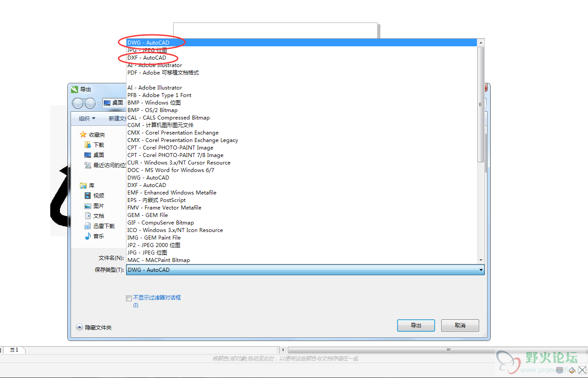Select CGM - 计算机图形图元文件
Screen dimensions: 588x378
click(x=301, y=125)
